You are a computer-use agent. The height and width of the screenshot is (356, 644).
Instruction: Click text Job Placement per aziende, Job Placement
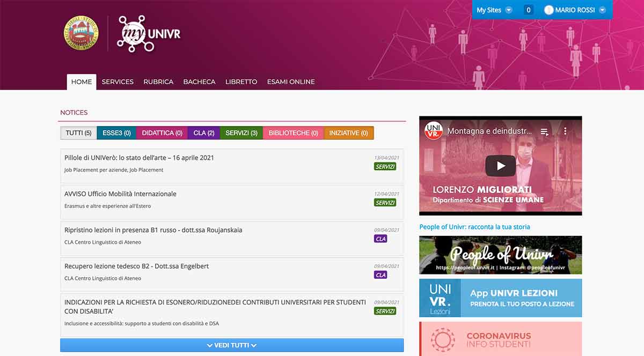pos(114,170)
